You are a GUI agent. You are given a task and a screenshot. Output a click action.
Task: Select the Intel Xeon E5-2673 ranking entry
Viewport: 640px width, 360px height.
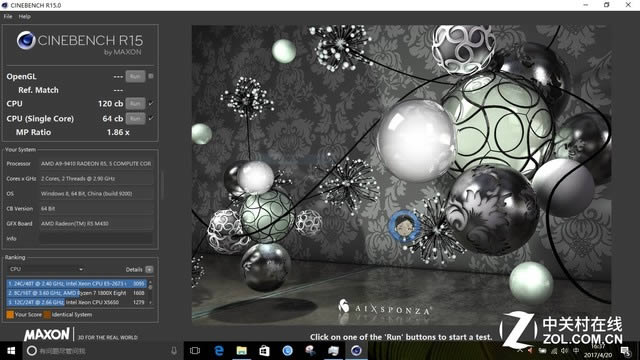pos(76,283)
